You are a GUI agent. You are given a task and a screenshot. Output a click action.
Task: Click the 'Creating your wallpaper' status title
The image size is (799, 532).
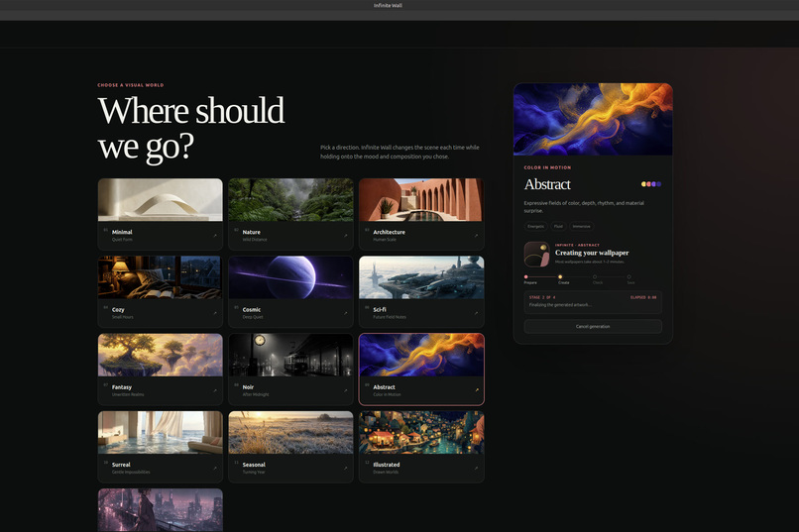(x=592, y=253)
